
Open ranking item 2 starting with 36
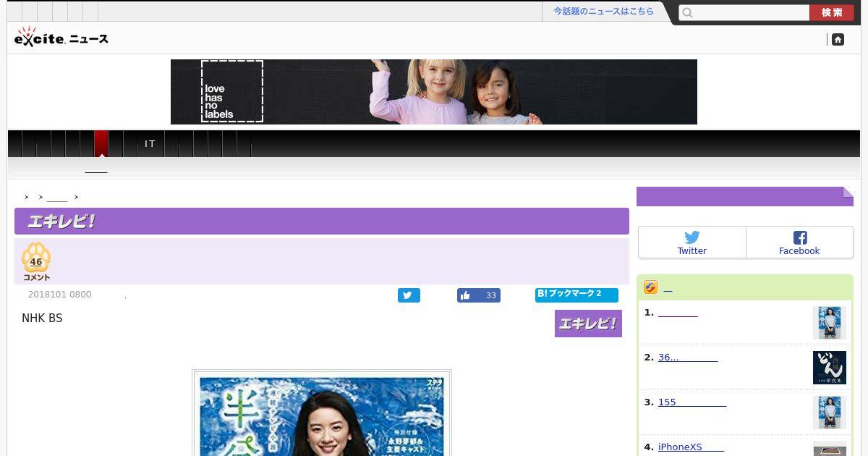688,358
